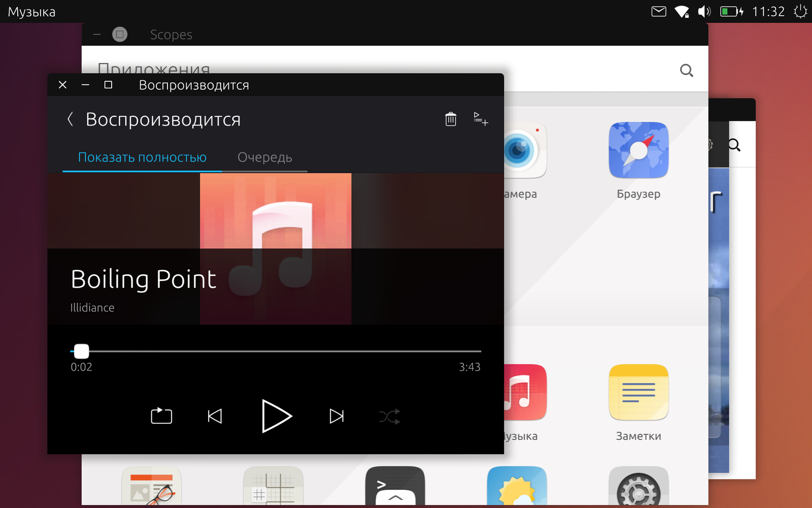Skip to the next track
The width and height of the screenshot is (812, 508).
click(336, 417)
